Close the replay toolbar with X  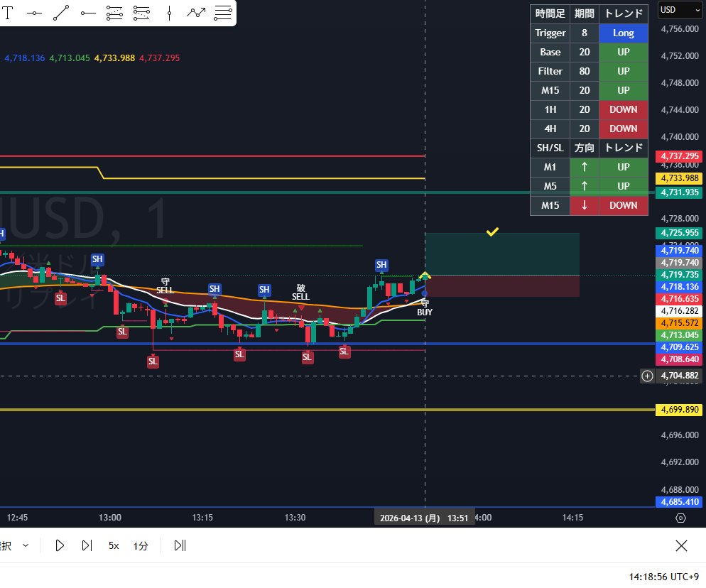[x=681, y=545]
